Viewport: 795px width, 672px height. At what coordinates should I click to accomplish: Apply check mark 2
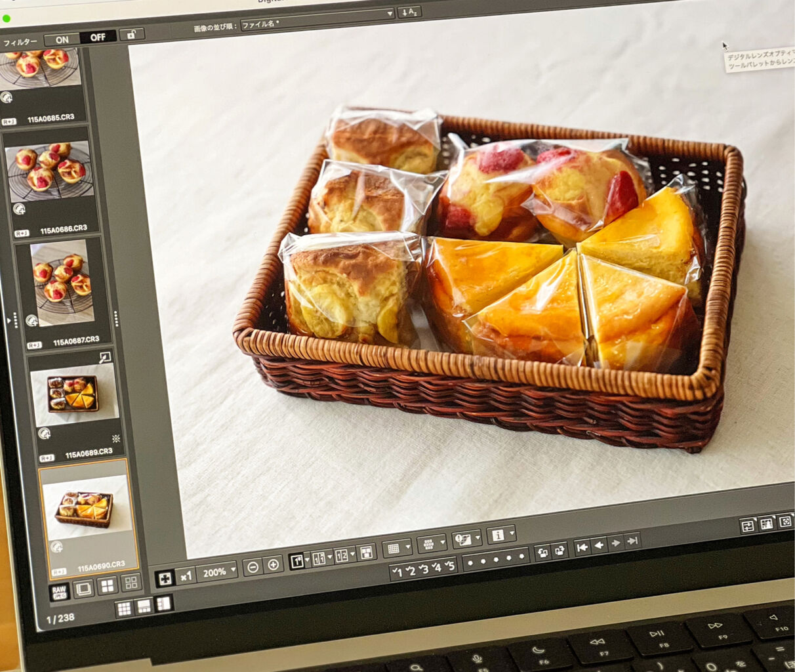click(410, 570)
